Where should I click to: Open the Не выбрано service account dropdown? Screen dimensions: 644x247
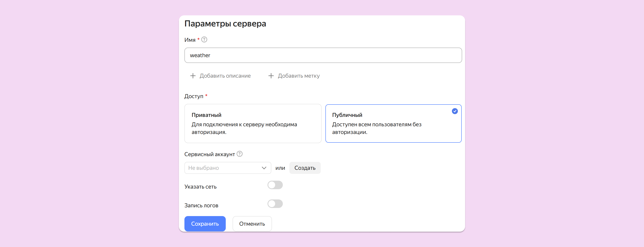click(227, 168)
